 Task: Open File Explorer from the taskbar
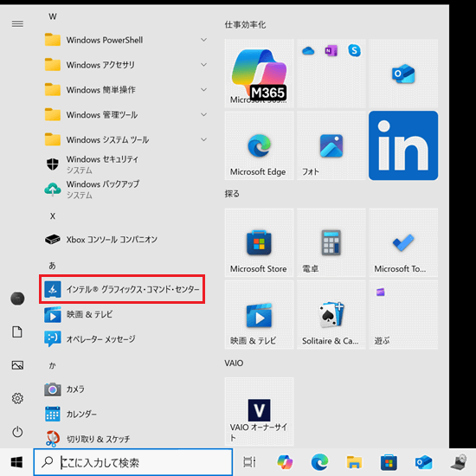[354, 462]
